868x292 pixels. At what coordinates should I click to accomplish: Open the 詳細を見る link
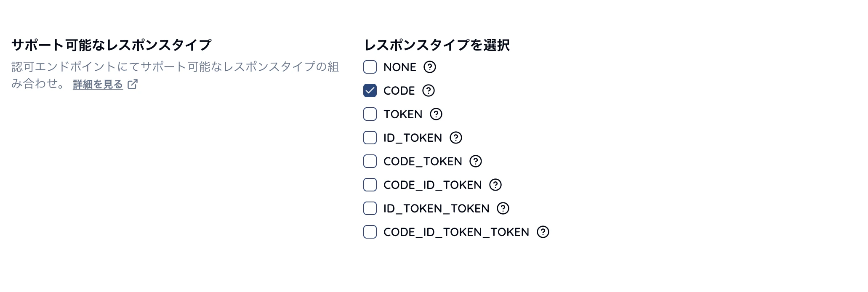[x=98, y=84]
